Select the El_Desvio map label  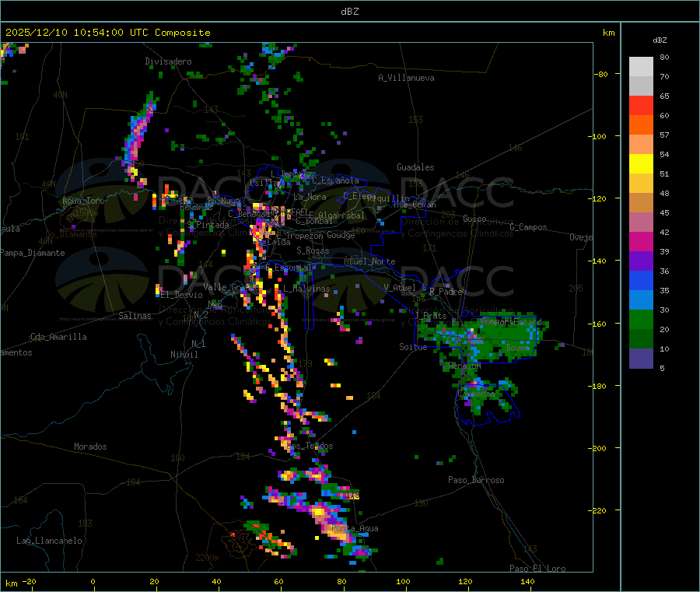point(182,295)
